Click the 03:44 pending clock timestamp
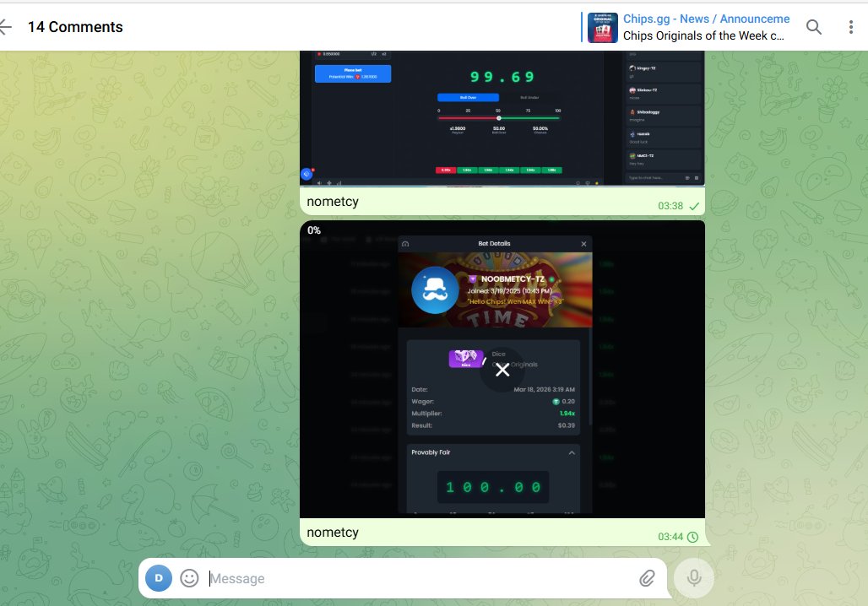Screen dimensions: 868x606 click(678, 537)
